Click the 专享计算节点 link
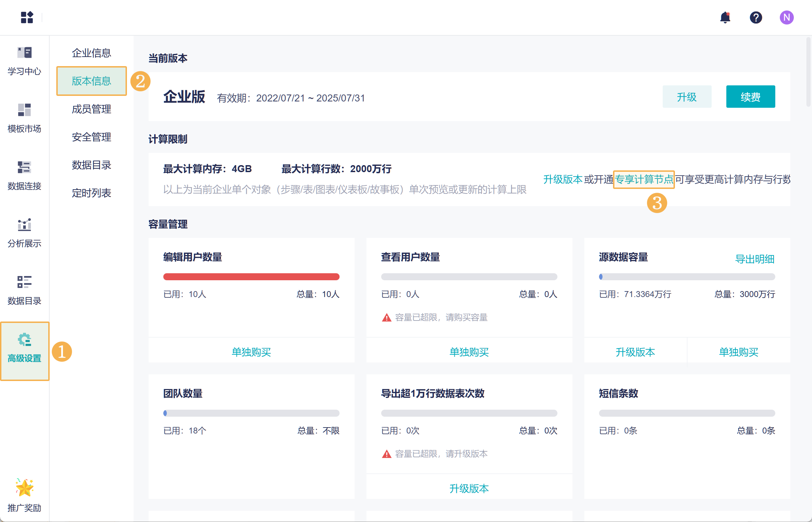The image size is (812, 522). (644, 179)
